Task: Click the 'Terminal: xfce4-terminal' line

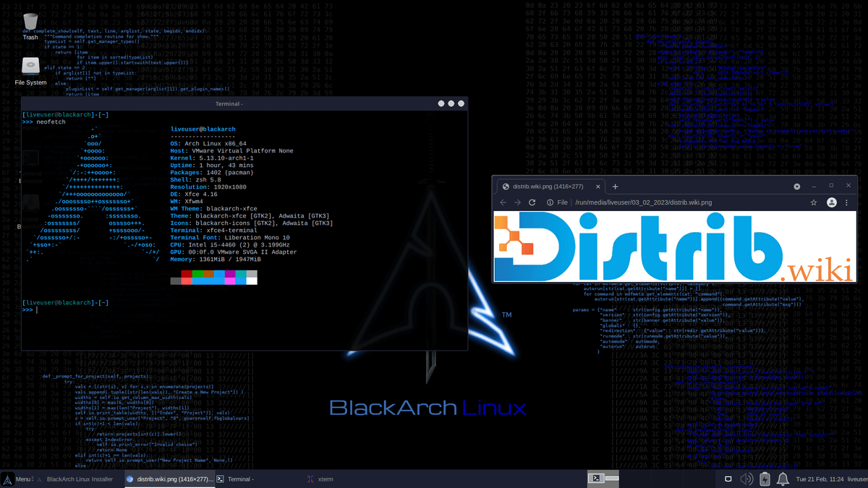Action: pos(215,231)
